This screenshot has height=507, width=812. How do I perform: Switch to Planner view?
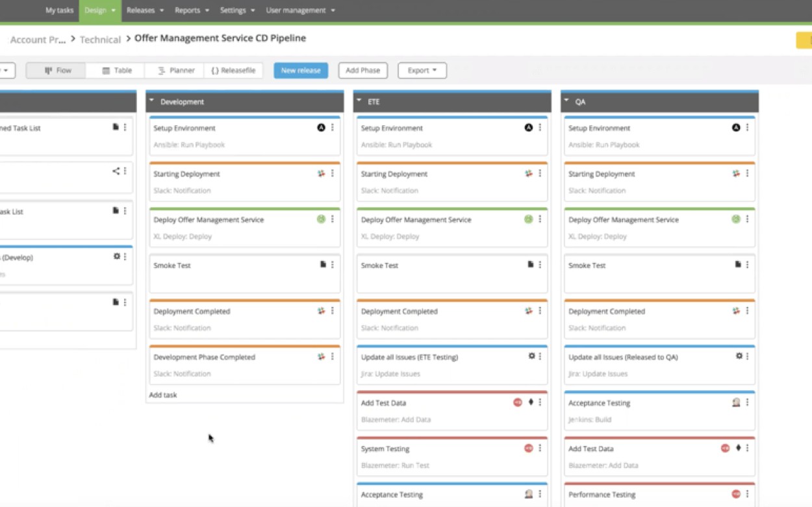176,70
